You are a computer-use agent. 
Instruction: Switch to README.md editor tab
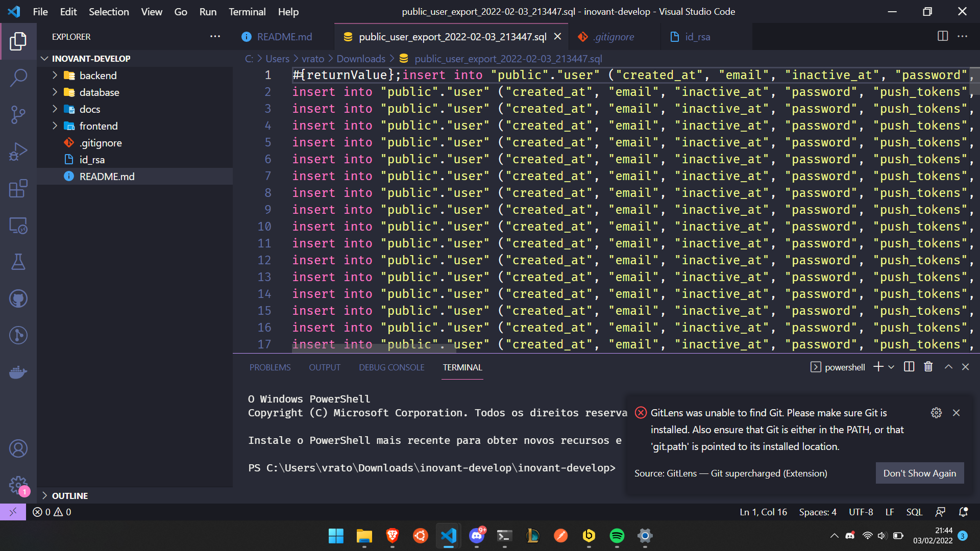pos(284,36)
